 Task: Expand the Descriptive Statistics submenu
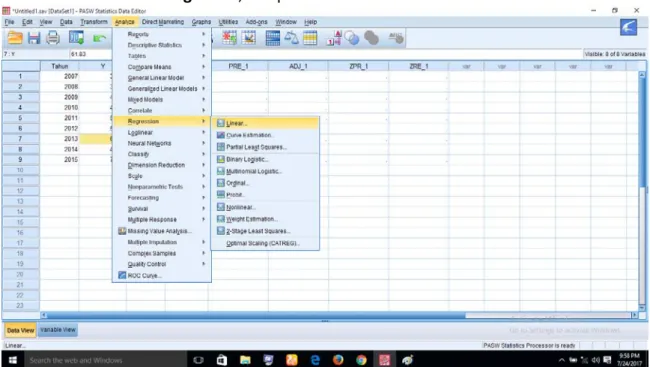[162, 45]
